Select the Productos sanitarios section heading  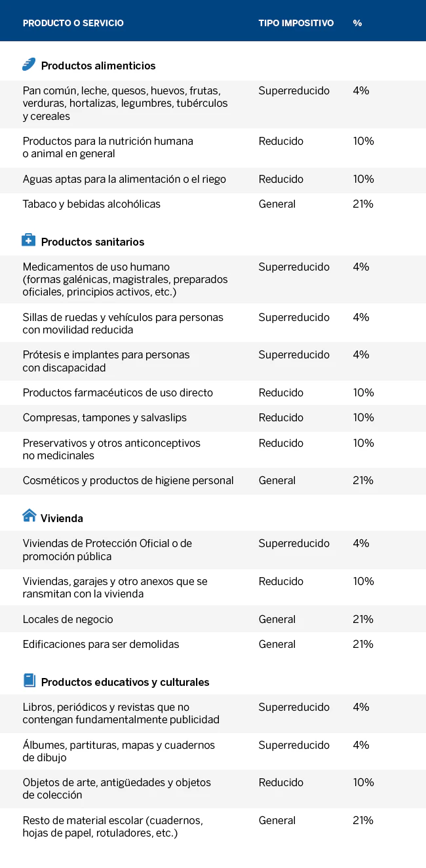(92, 242)
